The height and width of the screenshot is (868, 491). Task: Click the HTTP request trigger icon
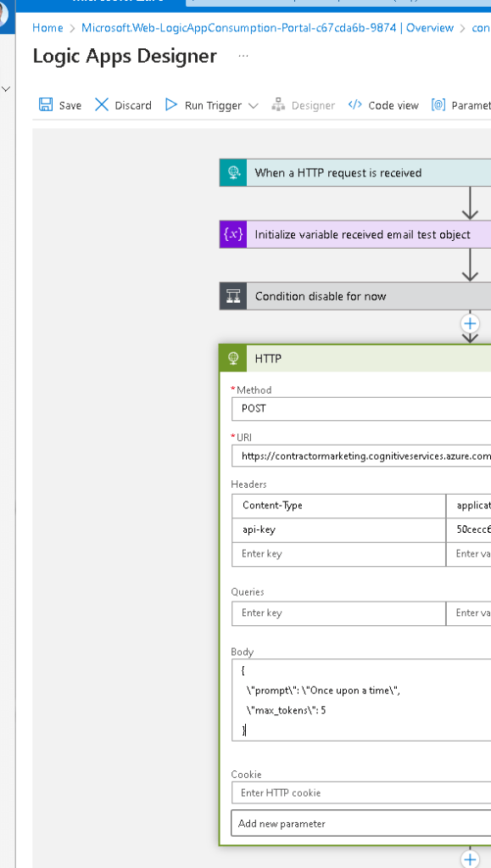click(x=233, y=173)
